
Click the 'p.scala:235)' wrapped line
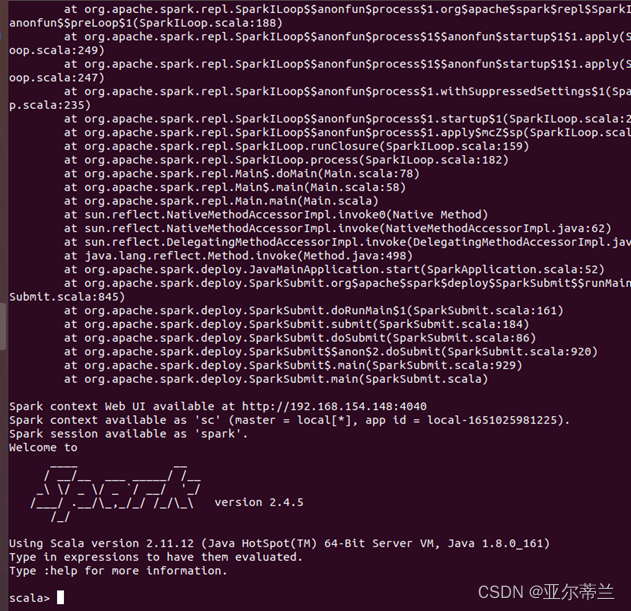[50, 105]
